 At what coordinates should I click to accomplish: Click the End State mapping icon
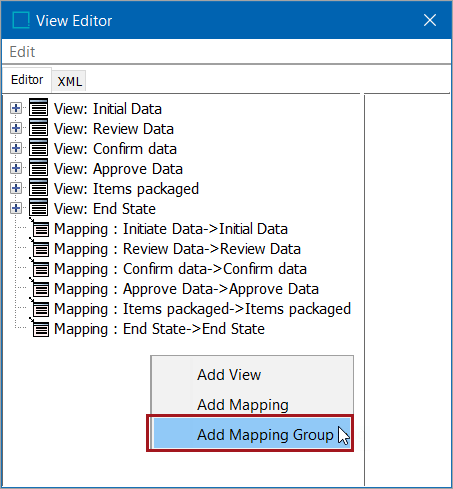[x=40, y=328]
